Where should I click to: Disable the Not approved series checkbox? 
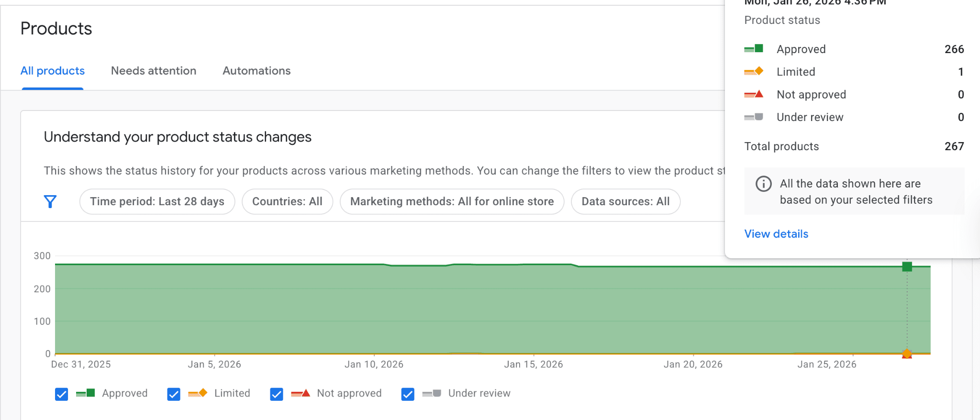277,394
